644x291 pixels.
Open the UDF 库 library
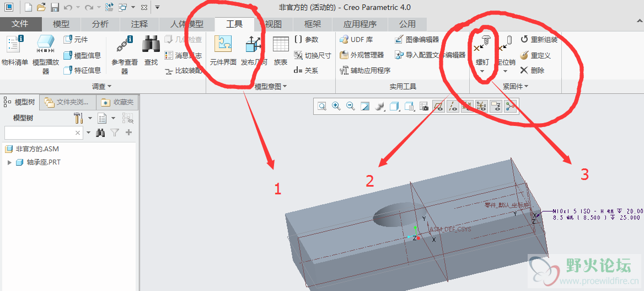356,40
